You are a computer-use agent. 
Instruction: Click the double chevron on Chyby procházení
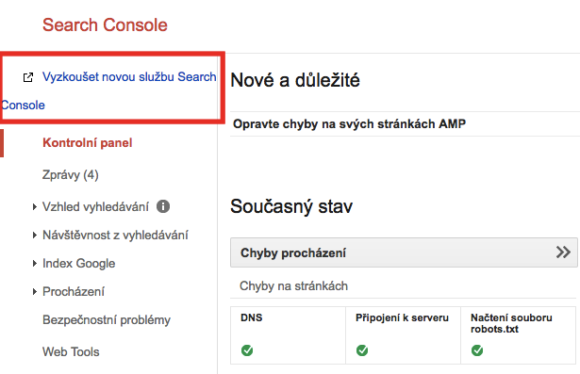(x=563, y=252)
